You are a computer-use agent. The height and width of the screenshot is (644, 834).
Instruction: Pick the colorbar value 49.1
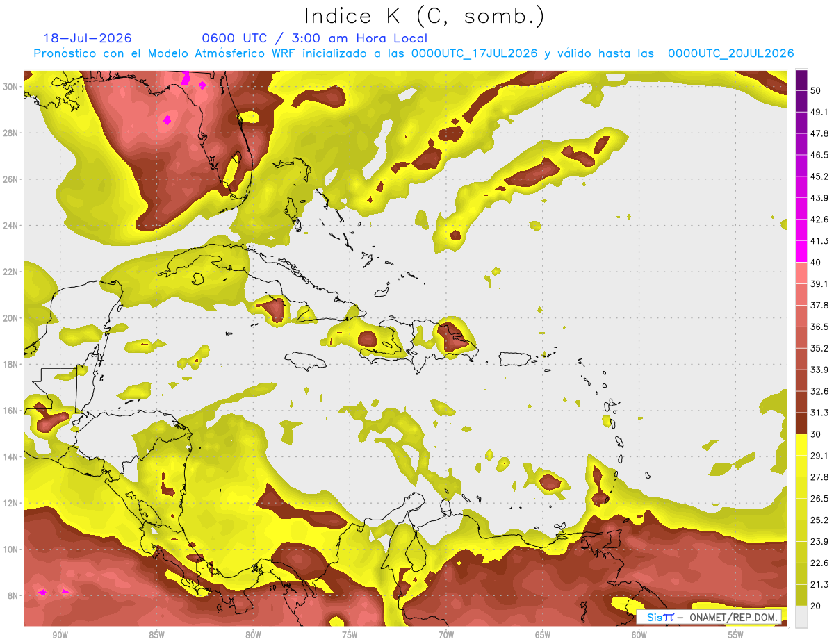click(820, 112)
